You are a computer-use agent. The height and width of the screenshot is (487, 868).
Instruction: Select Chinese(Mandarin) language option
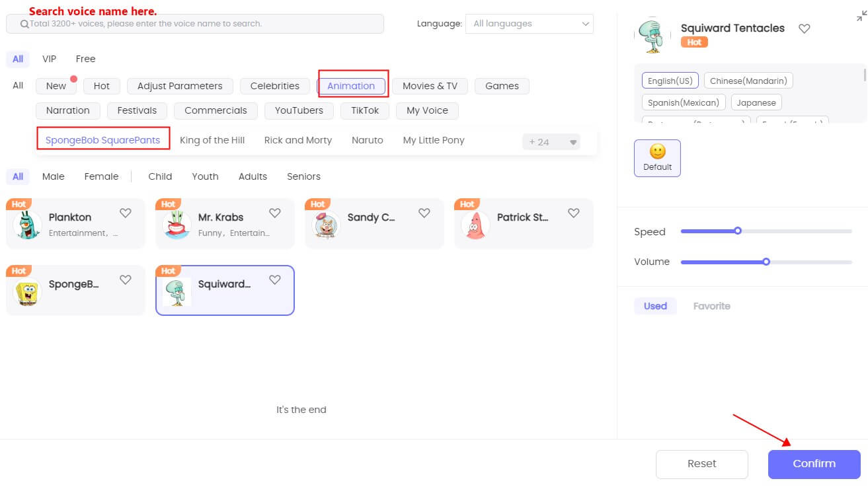(x=748, y=81)
